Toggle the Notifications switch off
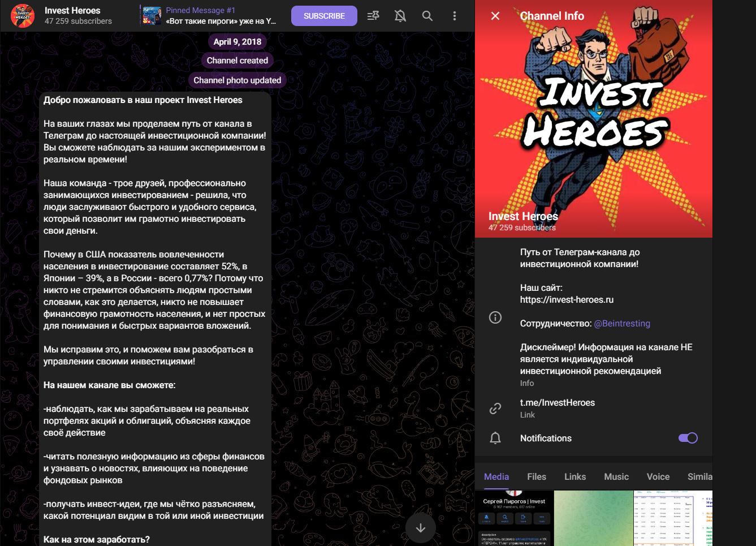The width and height of the screenshot is (756, 546). coord(688,438)
